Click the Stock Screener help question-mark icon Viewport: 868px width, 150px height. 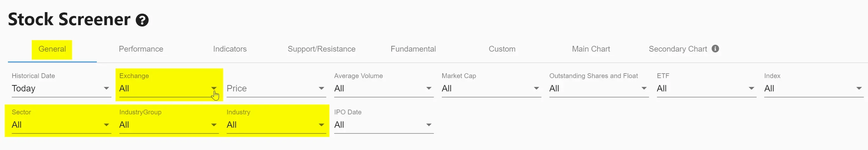point(142,20)
